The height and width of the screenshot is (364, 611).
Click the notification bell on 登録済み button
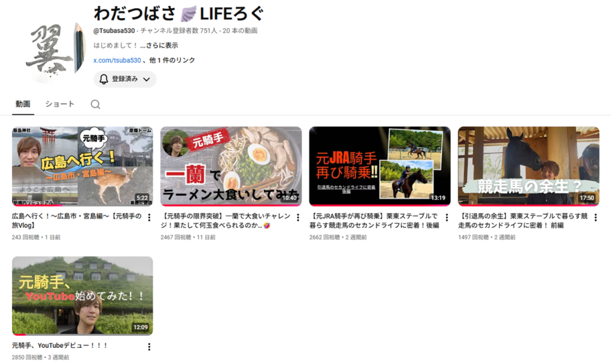pyautogui.click(x=104, y=79)
